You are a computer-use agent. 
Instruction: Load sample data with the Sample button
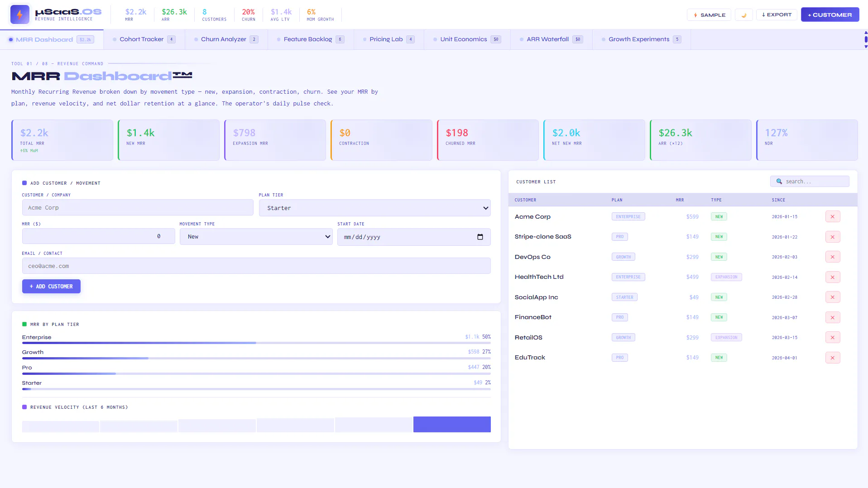(709, 15)
